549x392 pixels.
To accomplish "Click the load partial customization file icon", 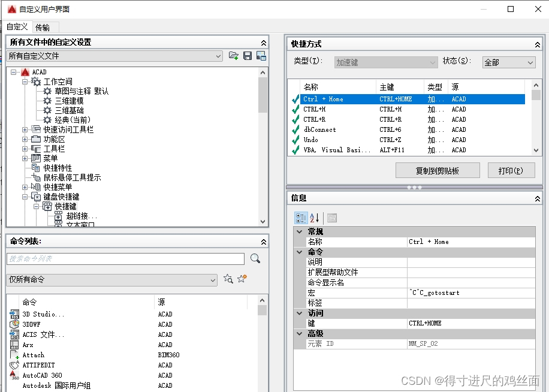I will click(x=234, y=56).
